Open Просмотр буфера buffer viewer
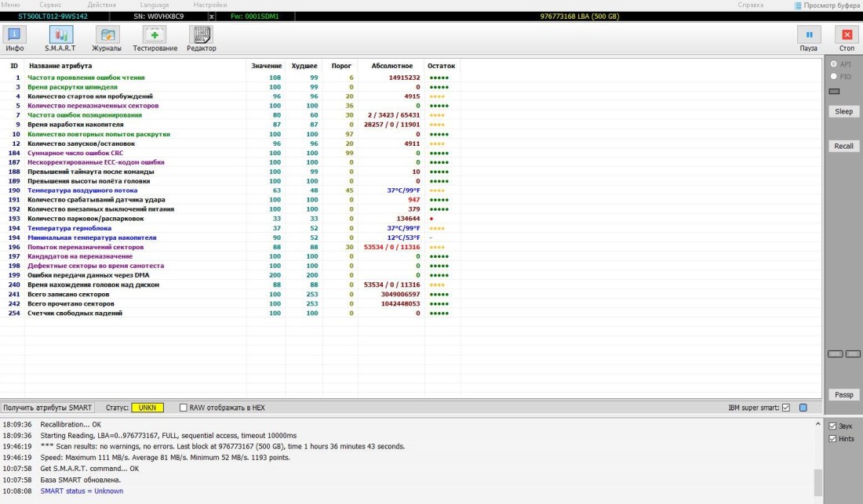This screenshot has height=504, width=863. 826,5
